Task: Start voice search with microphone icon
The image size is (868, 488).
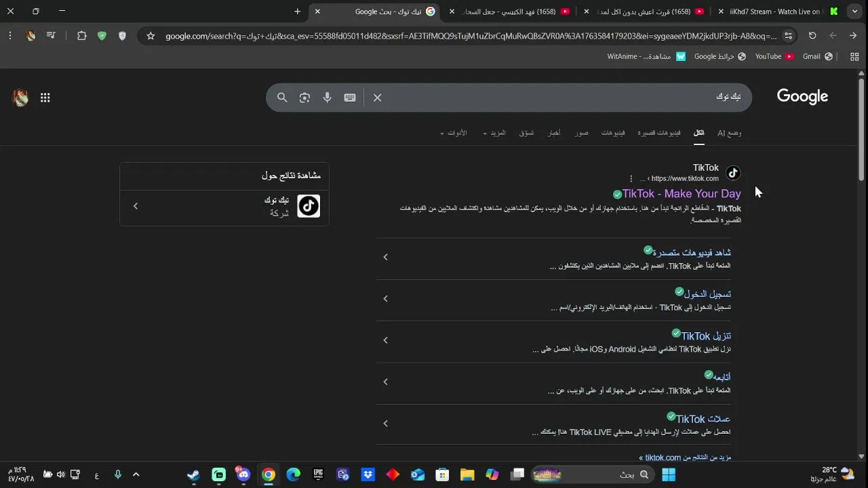Action: pos(328,98)
